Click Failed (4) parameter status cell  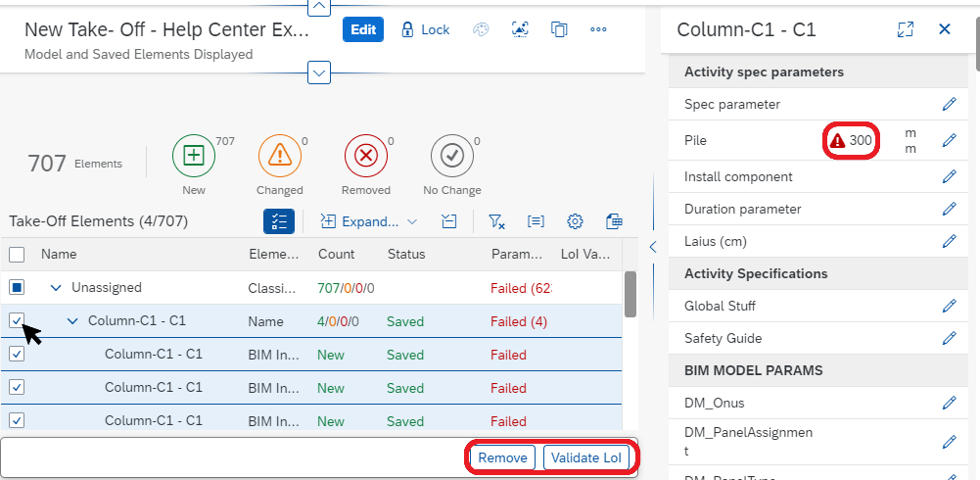[519, 321]
